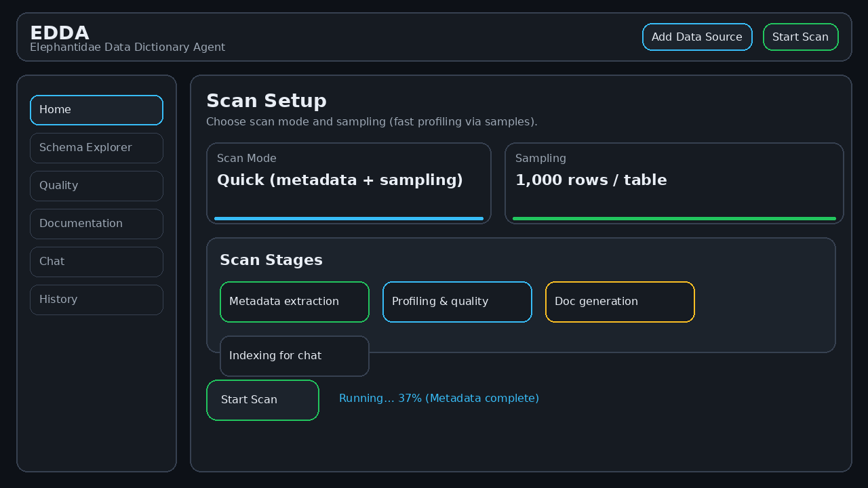Image resolution: width=868 pixels, height=488 pixels.
Task: Toggle the Indexing for chat stage
Action: click(294, 356)
